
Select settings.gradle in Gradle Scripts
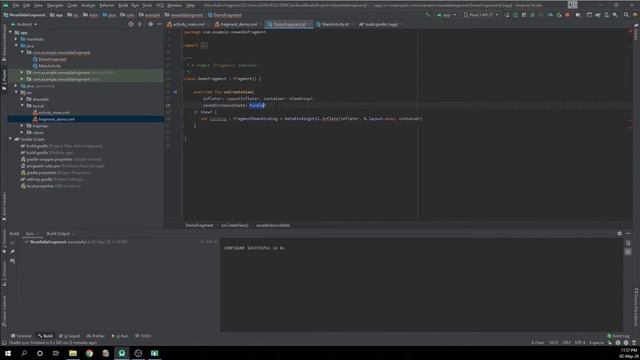[x=52, y=179]
